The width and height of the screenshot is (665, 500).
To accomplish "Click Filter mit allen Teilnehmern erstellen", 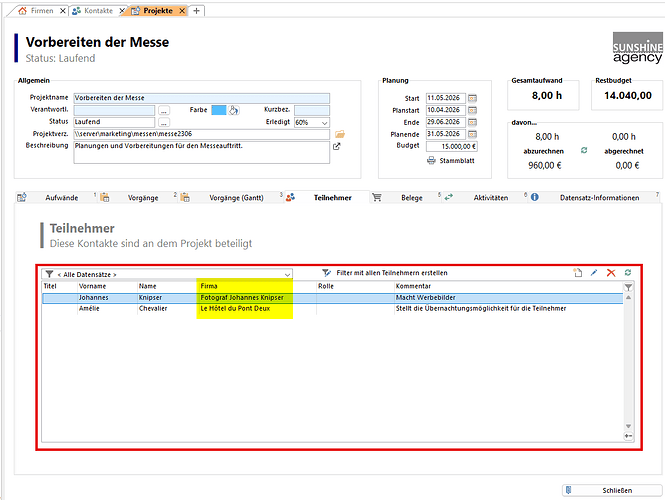I will point(392,273).
